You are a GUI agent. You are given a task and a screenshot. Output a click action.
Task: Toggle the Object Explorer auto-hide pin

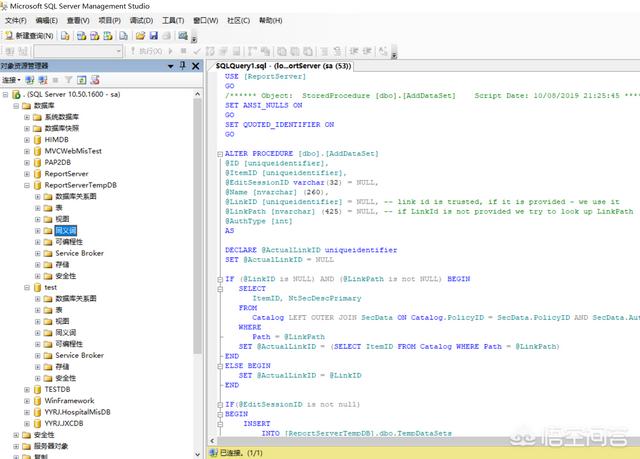pyautogui.click(x=183, y=66)
